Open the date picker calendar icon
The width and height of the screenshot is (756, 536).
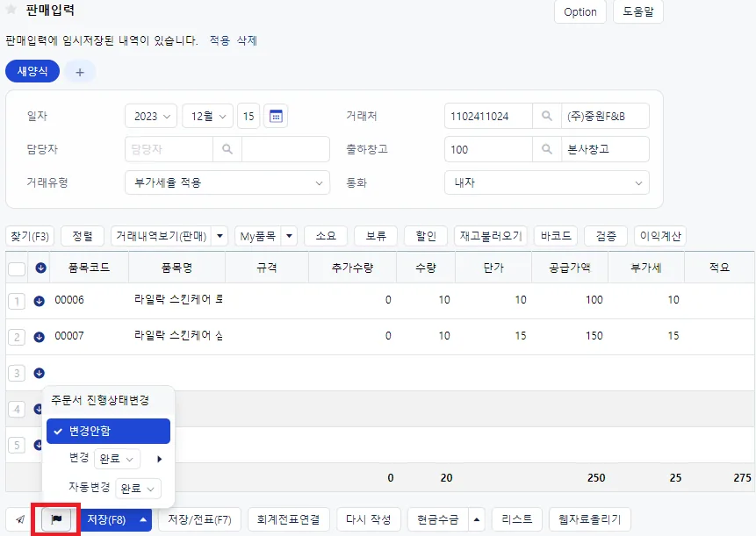(x=276, y=116)
